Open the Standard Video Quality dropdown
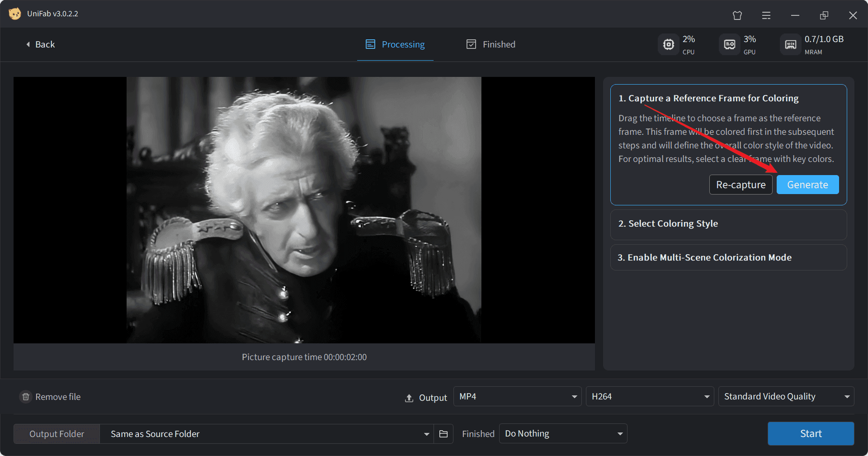This screenshot has width=868, height=456. [x=786, y=396]
